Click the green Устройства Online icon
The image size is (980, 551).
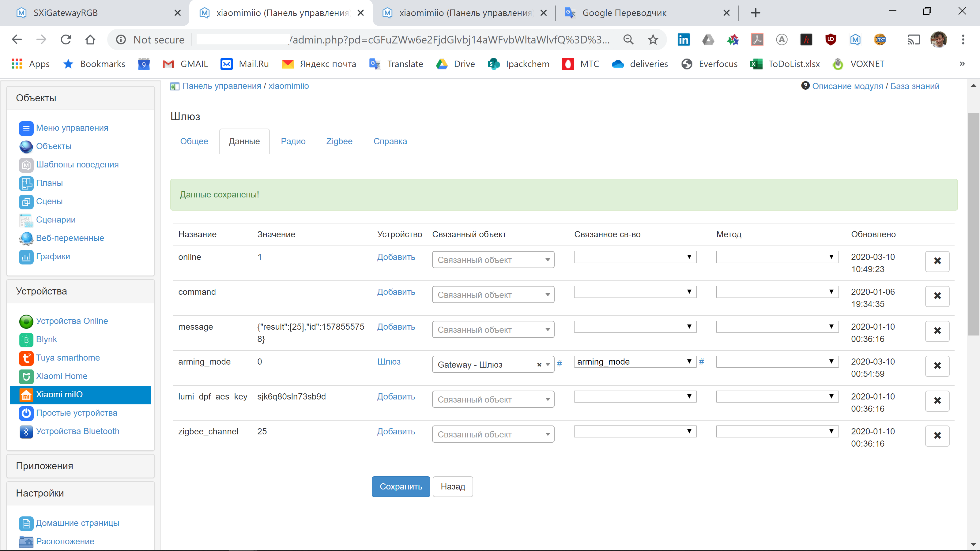[x=26, y=321]
